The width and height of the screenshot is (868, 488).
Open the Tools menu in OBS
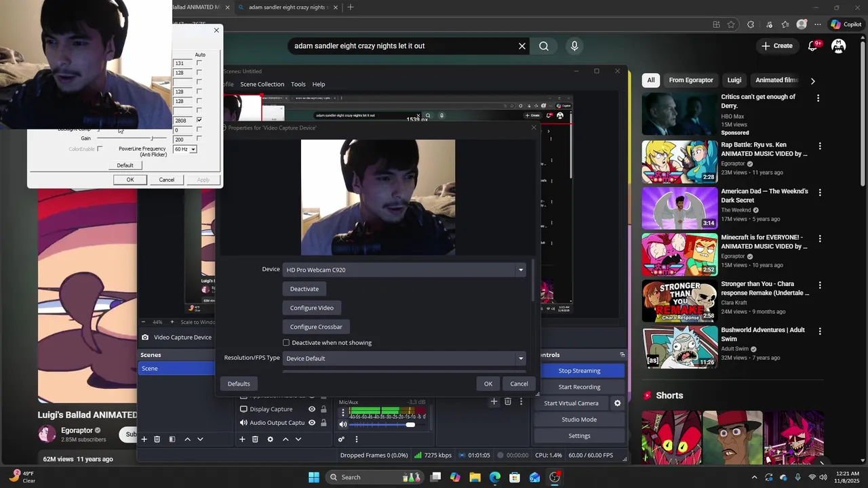click(298, 85)
